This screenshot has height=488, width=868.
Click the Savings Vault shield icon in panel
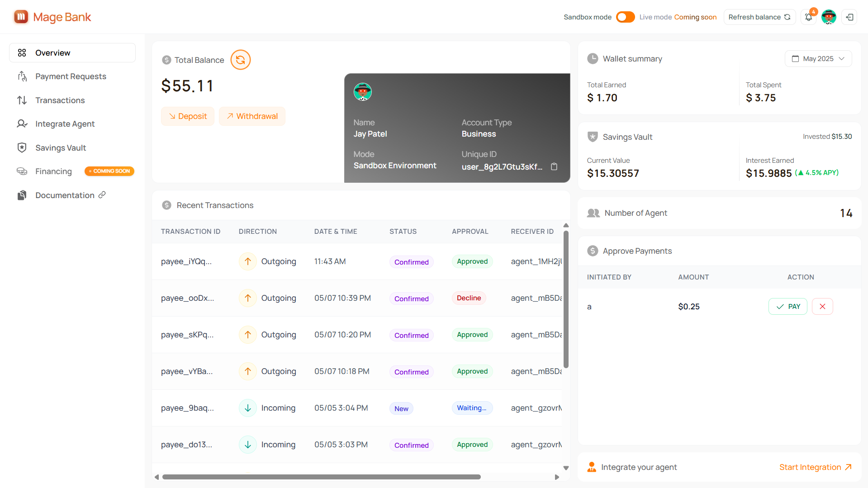tap(593, 137)
